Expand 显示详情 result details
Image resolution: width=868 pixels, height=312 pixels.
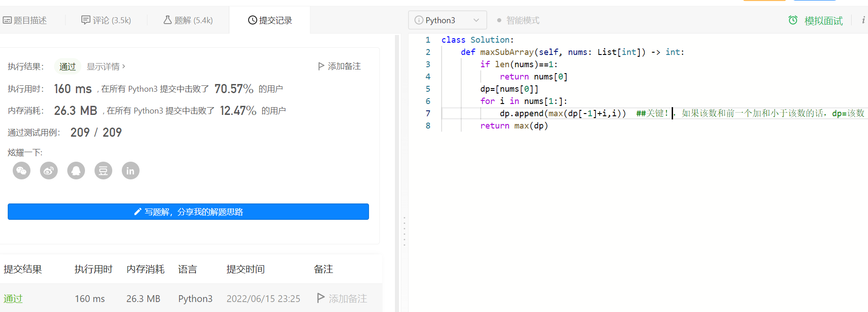(x=106, y=67)
